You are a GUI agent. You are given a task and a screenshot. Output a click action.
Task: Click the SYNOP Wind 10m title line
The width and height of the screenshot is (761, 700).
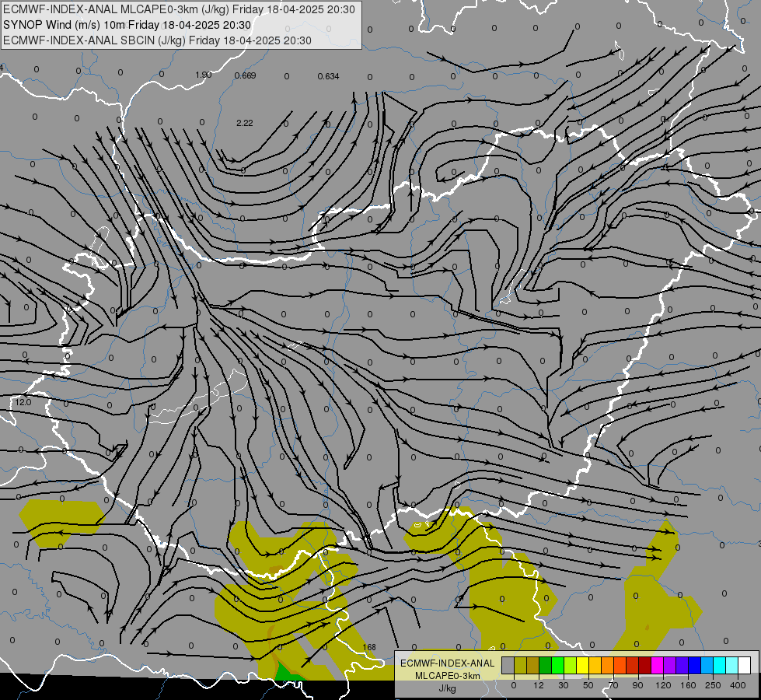tap(127, 25)
